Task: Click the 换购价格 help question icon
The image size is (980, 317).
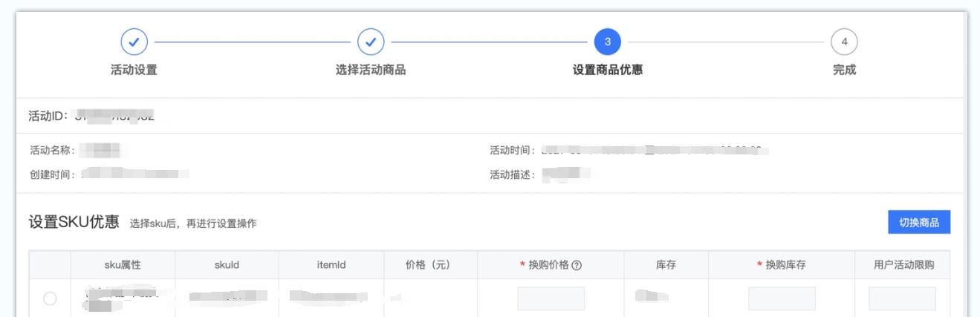Action: (x=576, y=265)
